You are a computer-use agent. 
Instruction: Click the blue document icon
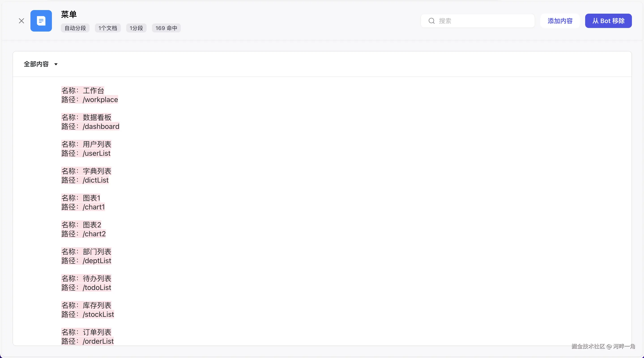(x=41, y=21)
